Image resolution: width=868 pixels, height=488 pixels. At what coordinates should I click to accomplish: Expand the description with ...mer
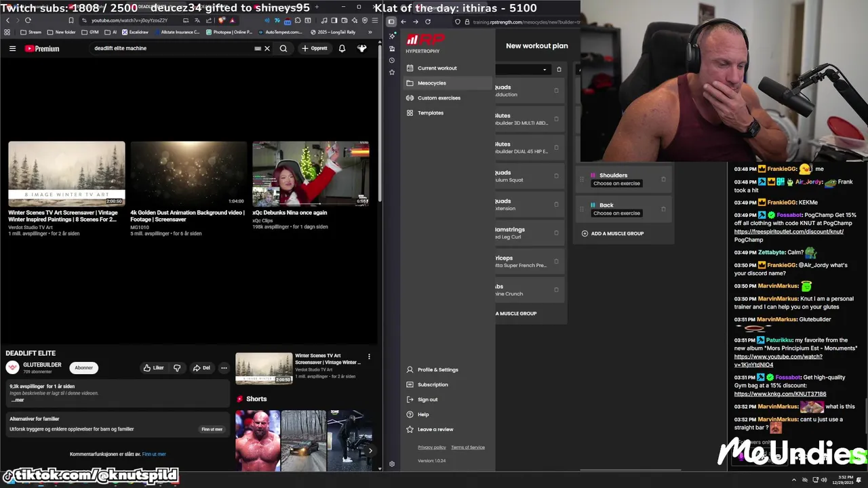(x=18, y=400)
